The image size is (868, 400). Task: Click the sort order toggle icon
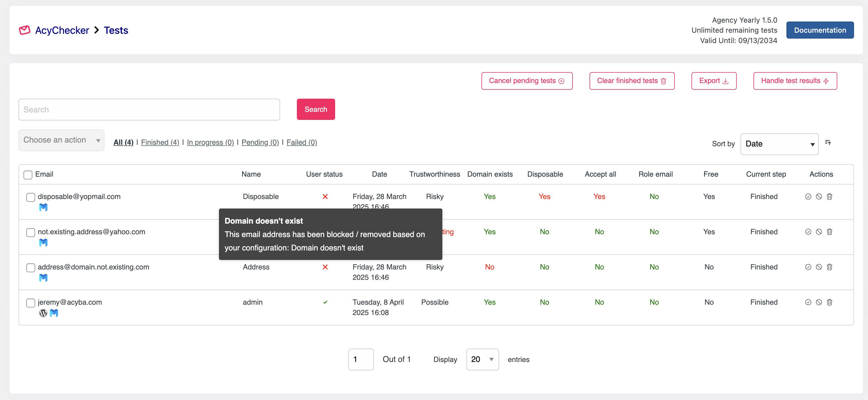828,143
